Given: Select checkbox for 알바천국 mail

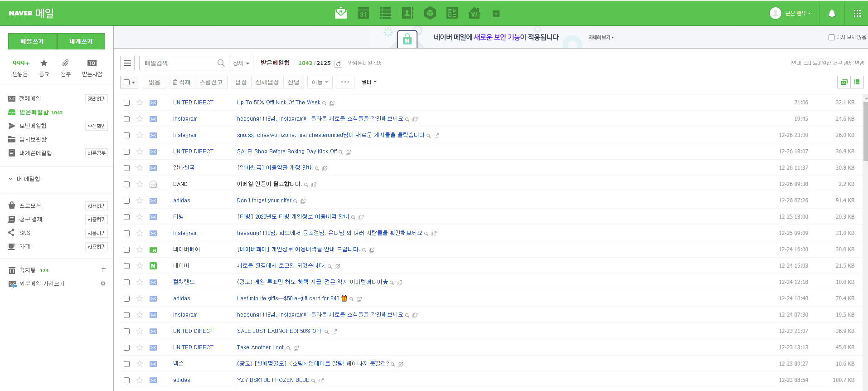Looking at the screenshot, I should click(x=126, y=168).
